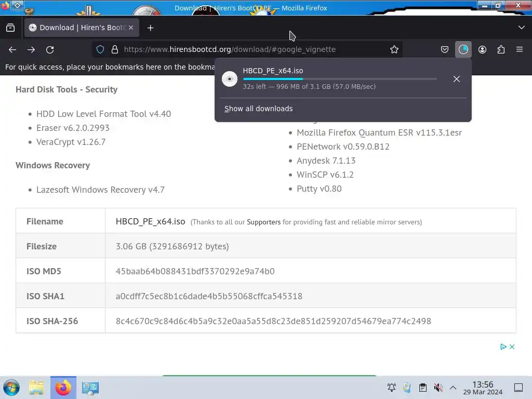
Task: Switch to Firefox in the taskbar
Action: [63, 388]
